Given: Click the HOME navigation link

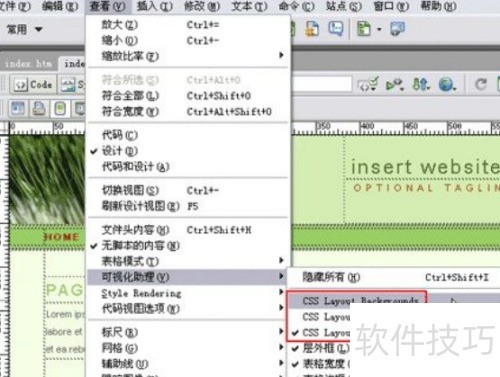Looking at the screenshot, I should [62, 237].
